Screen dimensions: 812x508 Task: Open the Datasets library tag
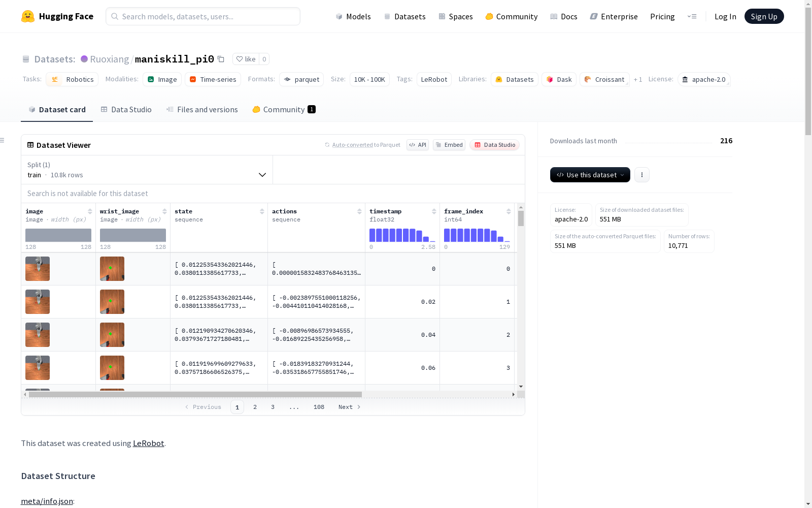pyautogui.click(x=515, y=79)
